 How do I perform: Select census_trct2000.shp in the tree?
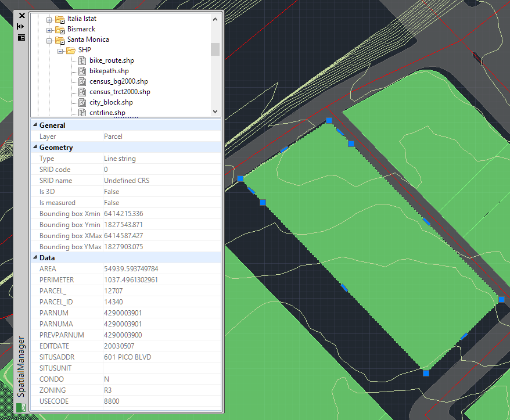coord(120,91)
